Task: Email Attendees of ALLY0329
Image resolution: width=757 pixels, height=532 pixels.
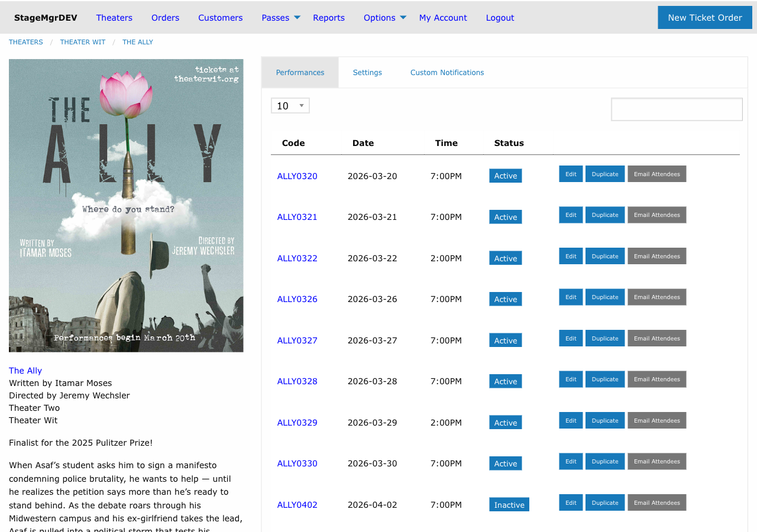Action: click(657, 420)
